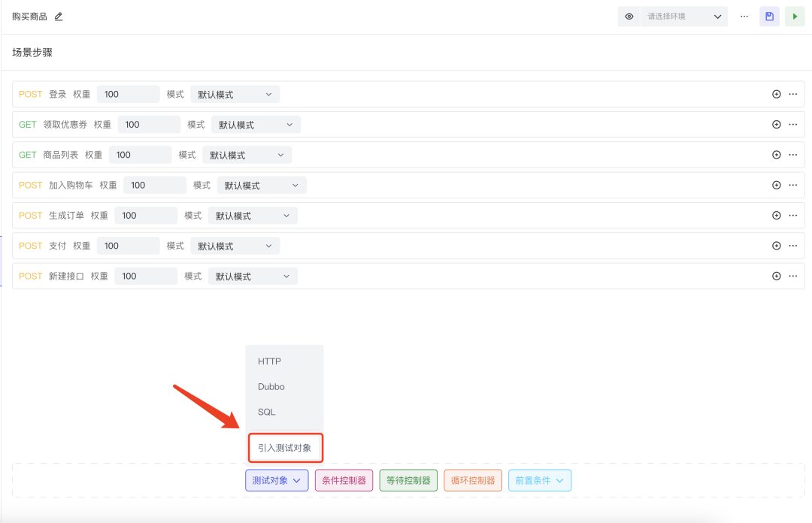Image resolution: width=812 pixels, height=523 pixels.
Task: Click the add icon on the 新建接口 row
Action: click(x=776, y=276)
